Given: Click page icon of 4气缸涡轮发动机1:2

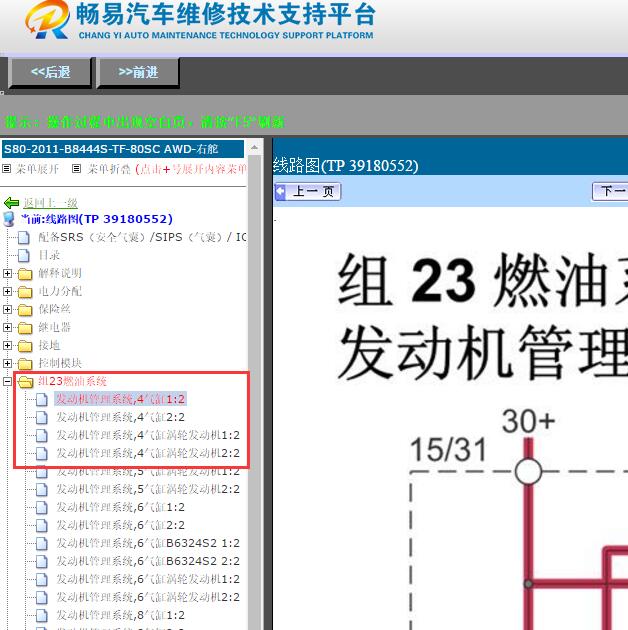Looking at the screenshot, I should click(41, 436).
